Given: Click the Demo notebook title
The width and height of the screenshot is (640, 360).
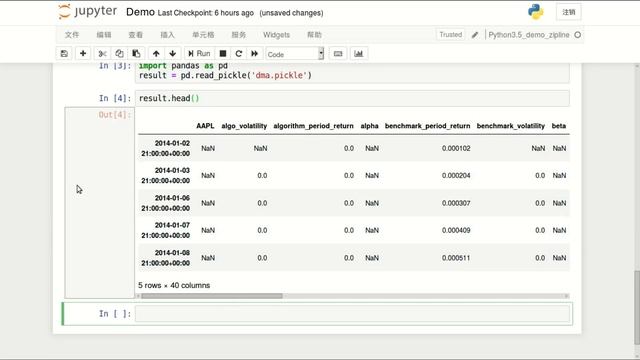Looking at the screenshot, I should (x=140, y=12).
